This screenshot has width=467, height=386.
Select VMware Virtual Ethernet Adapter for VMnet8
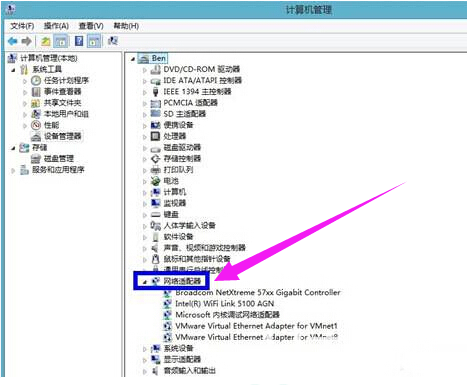[257, 337]
